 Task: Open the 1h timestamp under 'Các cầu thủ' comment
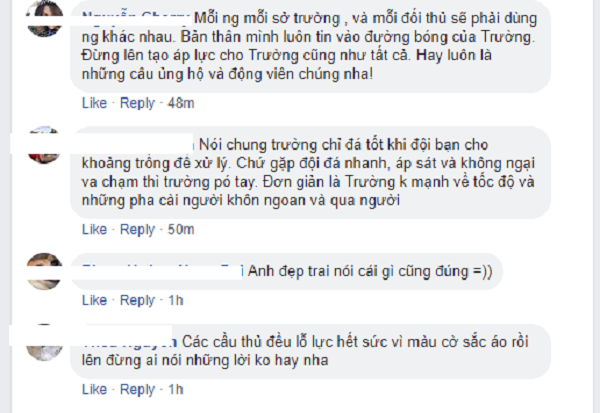coord(176,390)
